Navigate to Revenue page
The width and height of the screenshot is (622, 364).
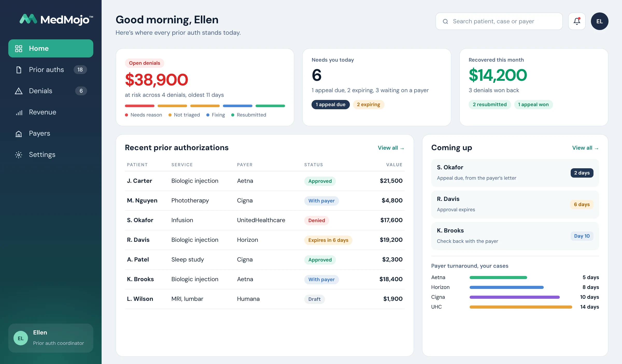tap(51, 112)
